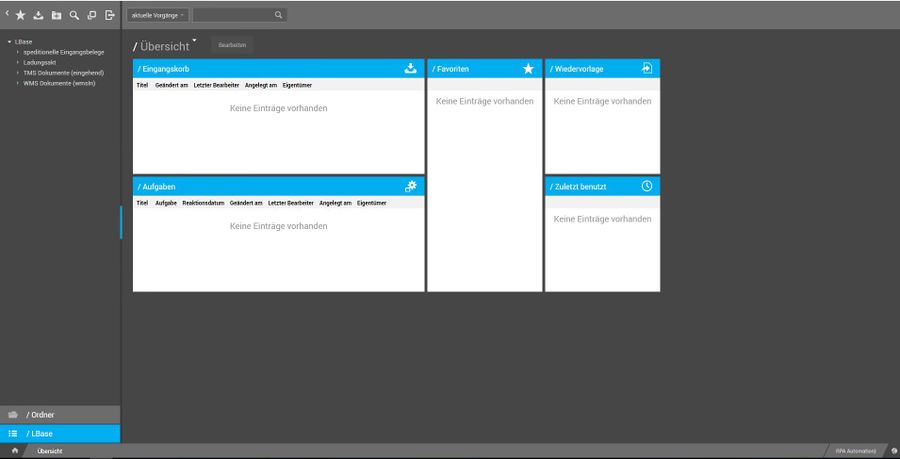Open favorites via the star toolbar icon
This screenshot has width=900, height=459.
point(21,15)
